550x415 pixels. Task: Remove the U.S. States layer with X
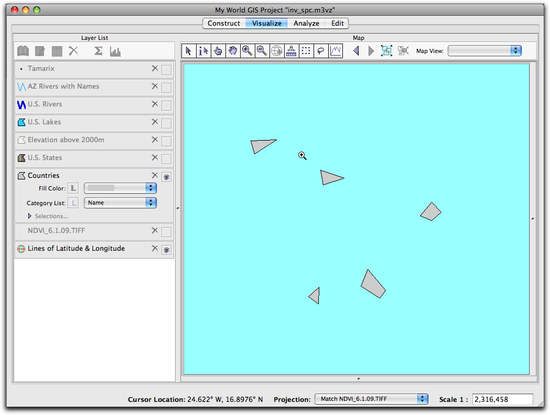click(x=155, y=158)
